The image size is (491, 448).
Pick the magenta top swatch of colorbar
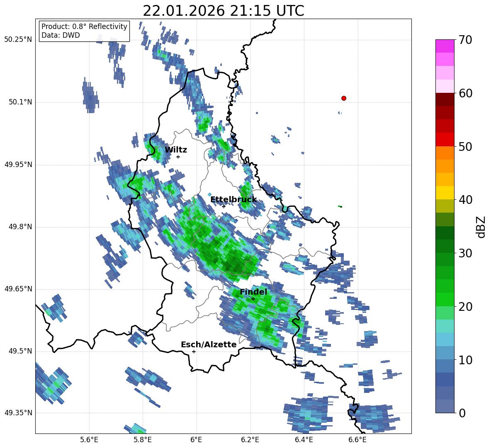pyautogui.click(x=445, y=46)
